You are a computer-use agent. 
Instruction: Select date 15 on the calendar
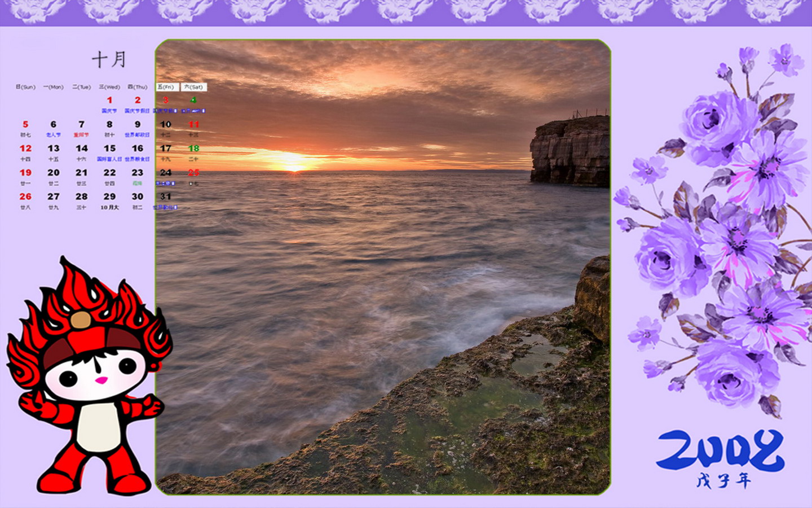click(x=109, y=148)
